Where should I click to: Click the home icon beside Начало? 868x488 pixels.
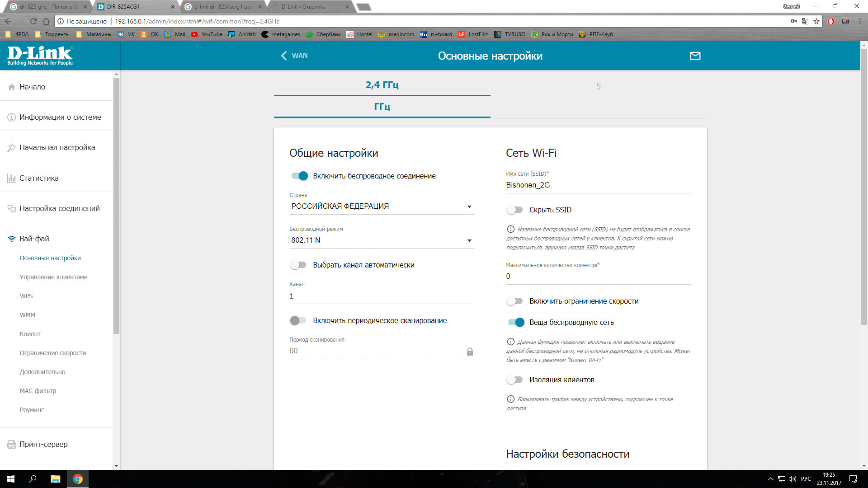point(12,87)
